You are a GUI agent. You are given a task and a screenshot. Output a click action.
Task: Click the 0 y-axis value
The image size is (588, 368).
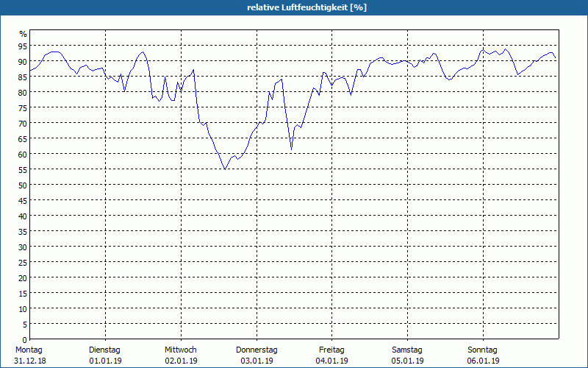(x=25, y=340)
